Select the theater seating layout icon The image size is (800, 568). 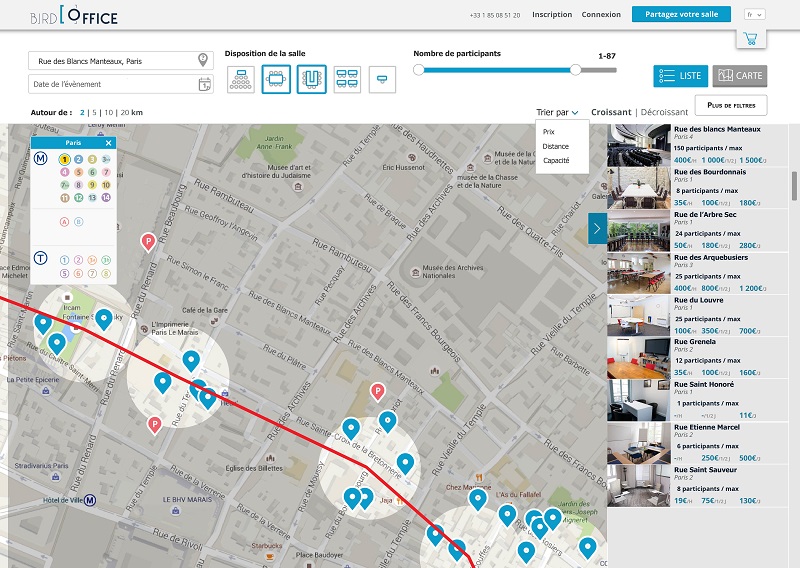(x=241, y=79)
